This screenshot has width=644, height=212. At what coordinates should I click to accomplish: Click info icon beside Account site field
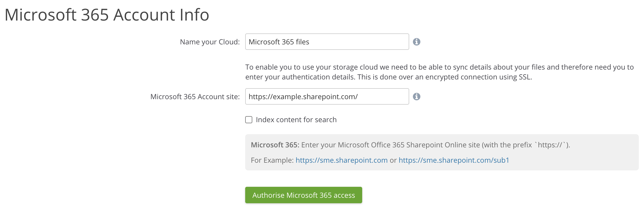416,96
